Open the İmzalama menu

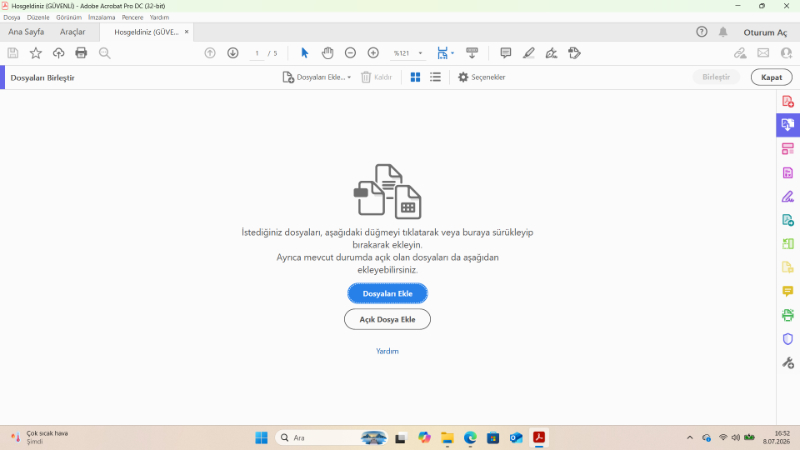tap(102, 17)
